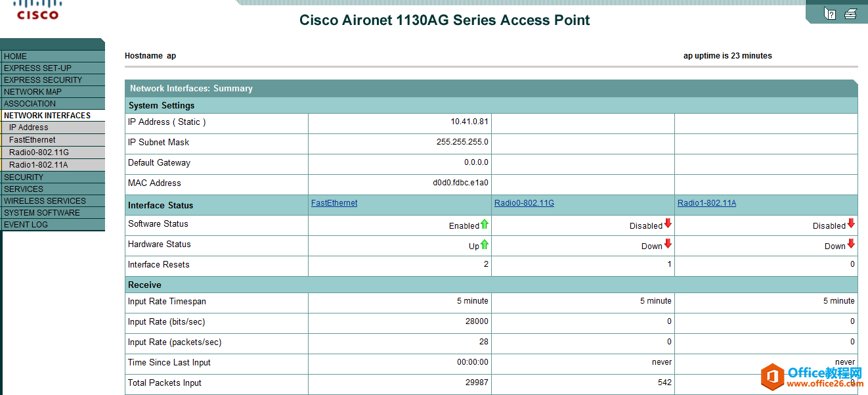Click green arrow beside FastEthernet Enabled status
Screen dimensions: 868x395
point(485,224)
